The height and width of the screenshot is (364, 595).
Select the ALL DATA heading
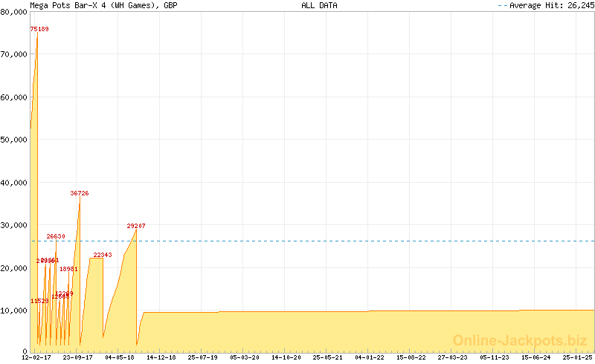pos(319,5)
